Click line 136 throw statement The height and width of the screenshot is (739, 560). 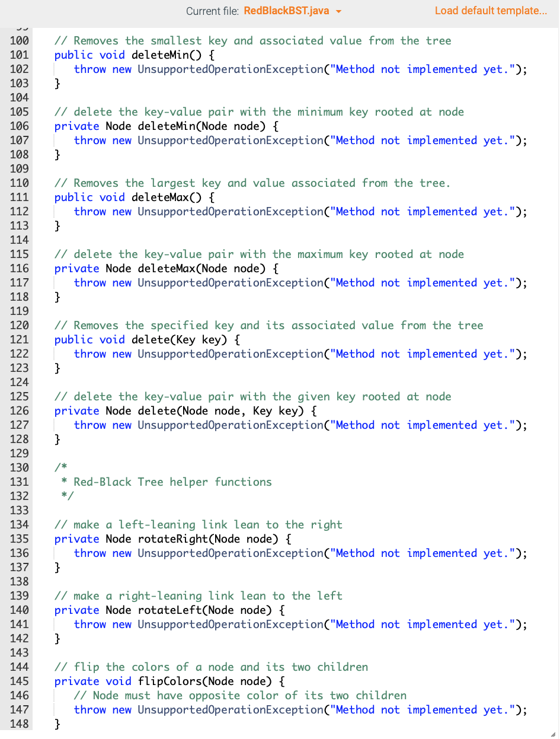(x=301, y=553)
